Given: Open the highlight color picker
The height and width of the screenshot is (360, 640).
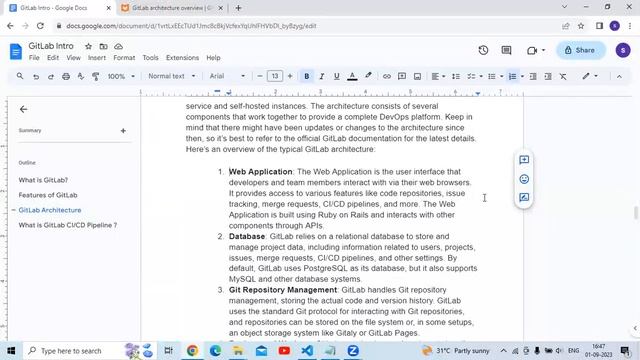Looking at the screenshot, I should [x=368, y=76].
